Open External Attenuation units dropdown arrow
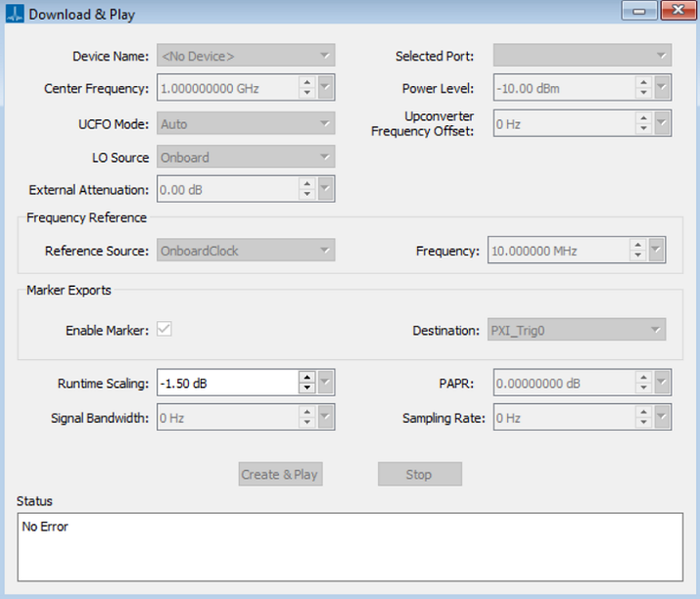This screenshot has width=700, height=599. pyautogui.click(x=325, y=189)
